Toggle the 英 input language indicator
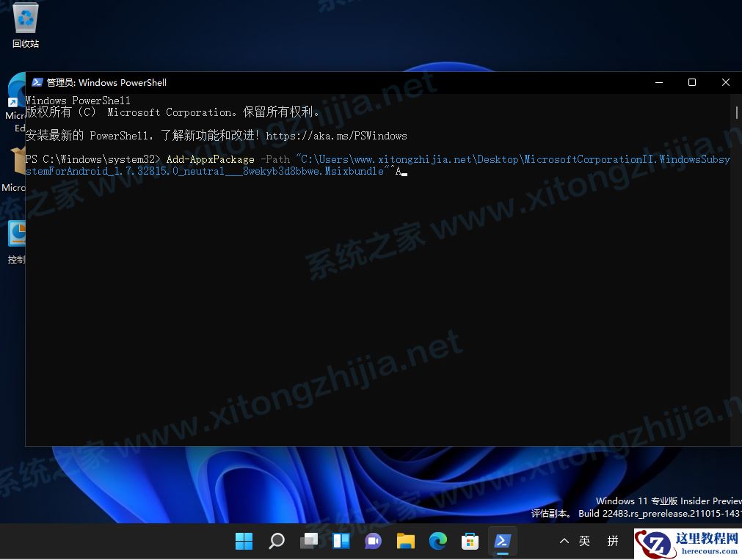The height and width of the screenshot is (560, 742). tap(585, 541)
